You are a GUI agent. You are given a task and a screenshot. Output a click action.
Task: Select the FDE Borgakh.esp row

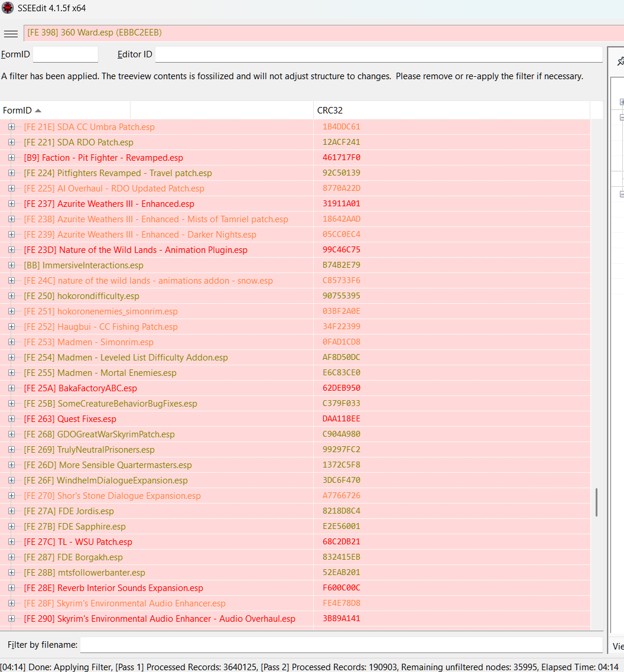(295, 557)
